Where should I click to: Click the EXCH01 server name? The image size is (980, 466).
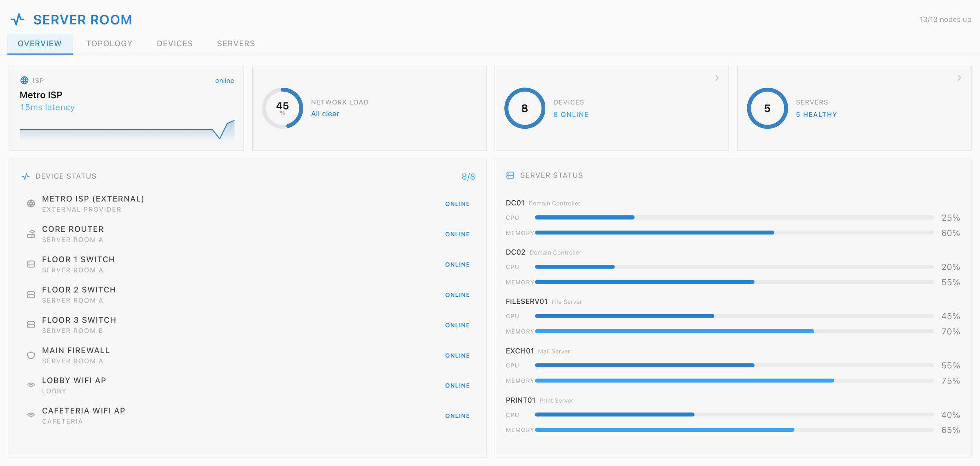coord(520,351)
